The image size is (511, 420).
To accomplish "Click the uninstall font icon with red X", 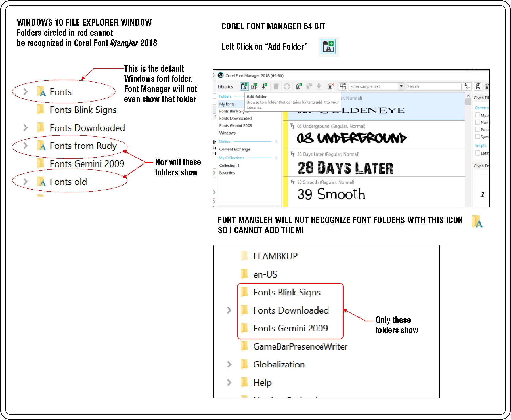I will (x=331, y=86).
